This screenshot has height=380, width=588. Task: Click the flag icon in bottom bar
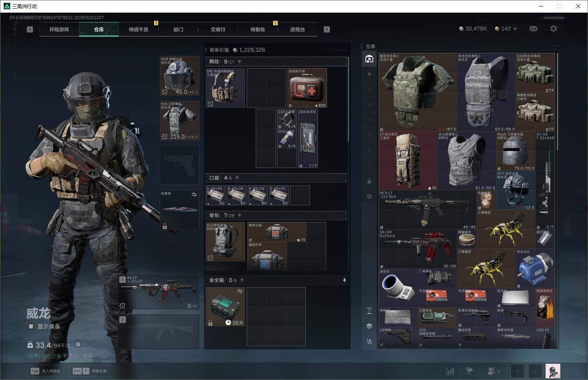(469, 371)
